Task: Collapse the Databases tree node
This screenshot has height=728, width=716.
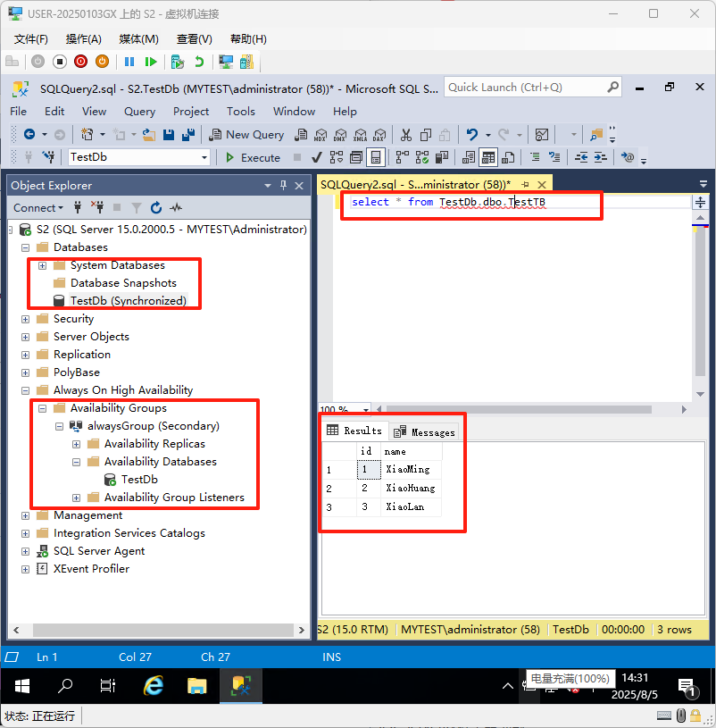Action: click(26, 247)
